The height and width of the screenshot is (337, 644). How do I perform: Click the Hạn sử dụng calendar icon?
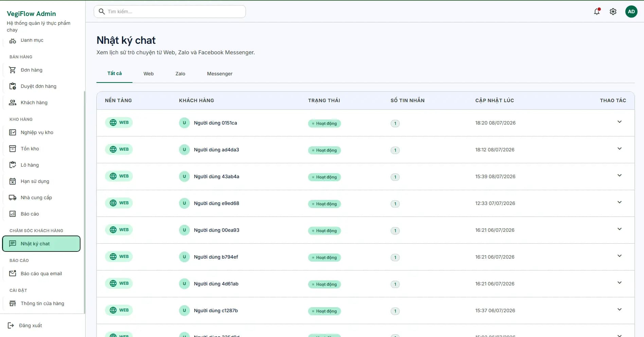(13, 181)
